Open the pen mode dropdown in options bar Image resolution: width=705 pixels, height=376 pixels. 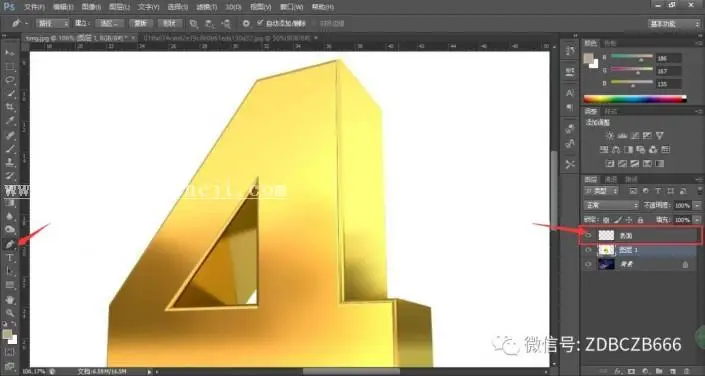point(52,23)
